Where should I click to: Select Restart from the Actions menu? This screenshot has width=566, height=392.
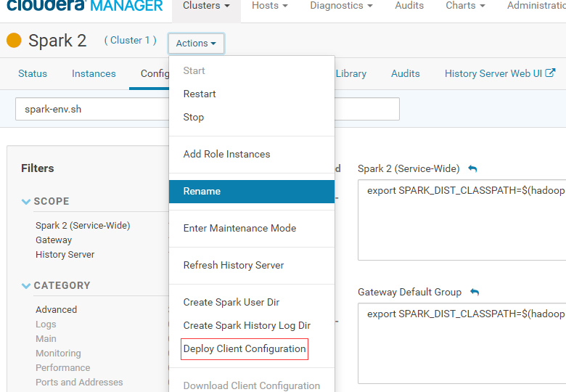coord(252,94)
